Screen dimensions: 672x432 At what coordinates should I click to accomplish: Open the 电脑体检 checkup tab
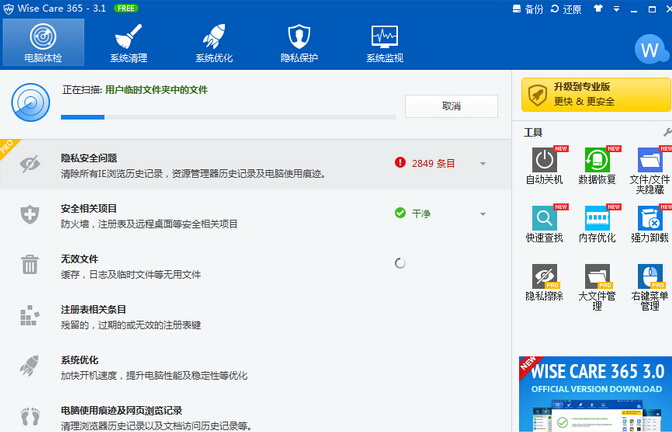pos(43,42)
